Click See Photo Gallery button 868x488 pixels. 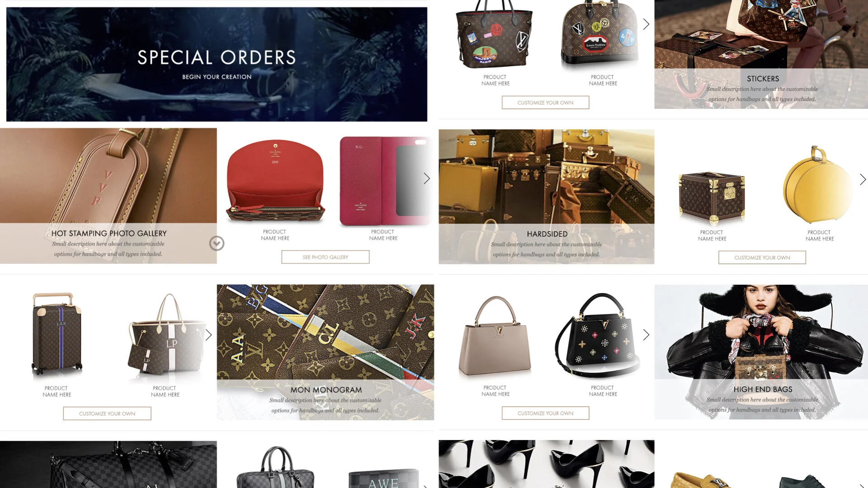click(325, 257)
